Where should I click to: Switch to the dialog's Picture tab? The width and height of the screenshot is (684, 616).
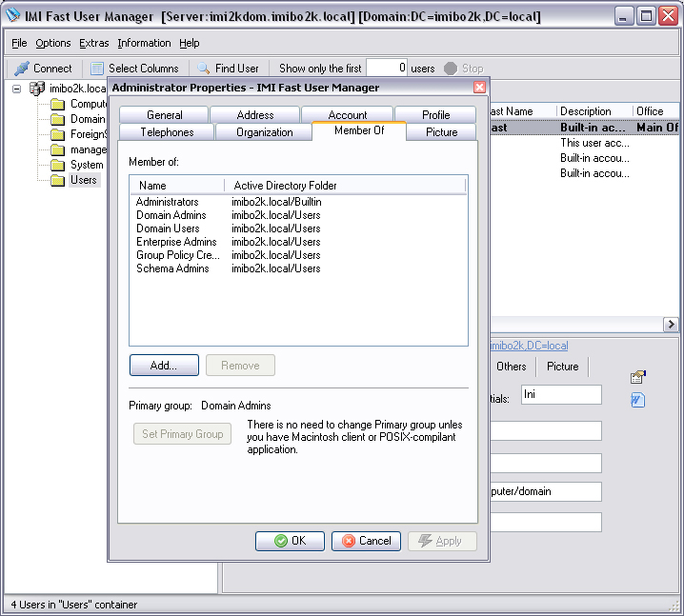(x=441, y=132)
